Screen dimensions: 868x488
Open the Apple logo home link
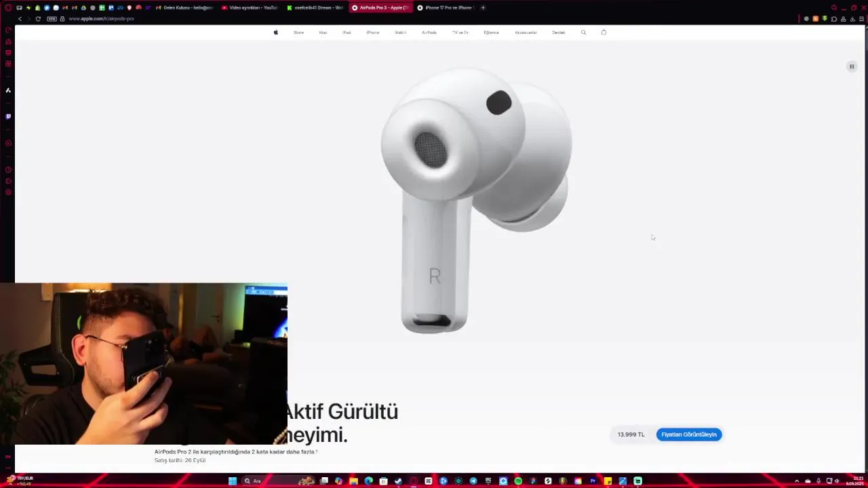point(275,32)
